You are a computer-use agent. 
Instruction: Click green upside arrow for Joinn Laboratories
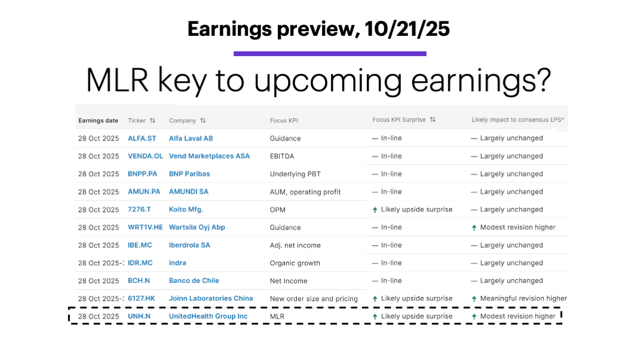point(375,299)
